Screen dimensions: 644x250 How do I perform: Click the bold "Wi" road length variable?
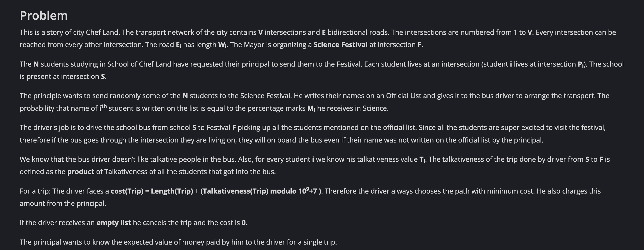tap(222, 45)
